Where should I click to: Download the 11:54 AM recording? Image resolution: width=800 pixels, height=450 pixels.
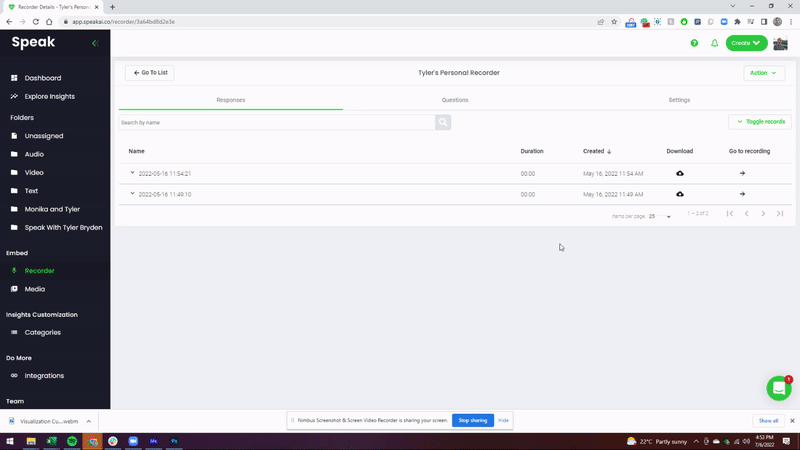click(x=680, y=173)
